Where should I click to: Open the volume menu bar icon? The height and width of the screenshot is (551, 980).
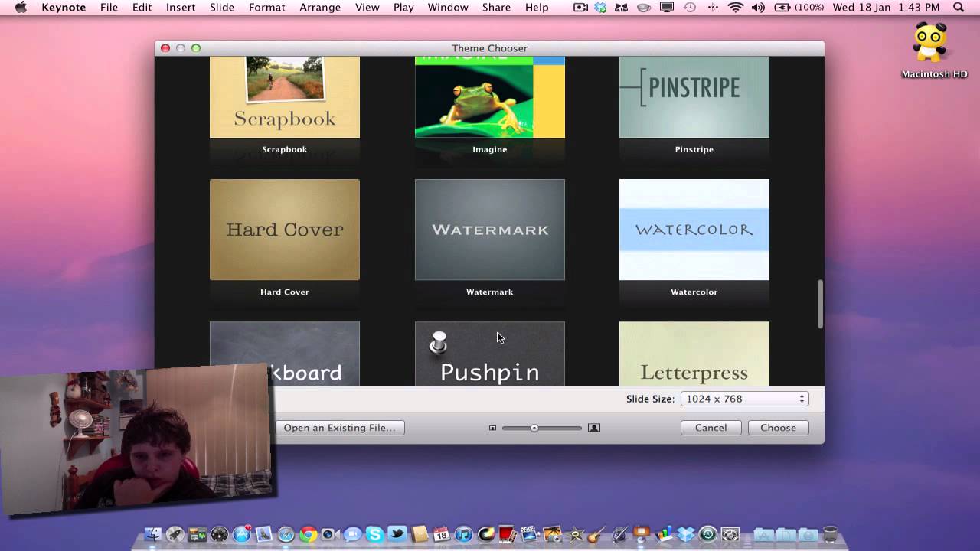coord(758,7)
